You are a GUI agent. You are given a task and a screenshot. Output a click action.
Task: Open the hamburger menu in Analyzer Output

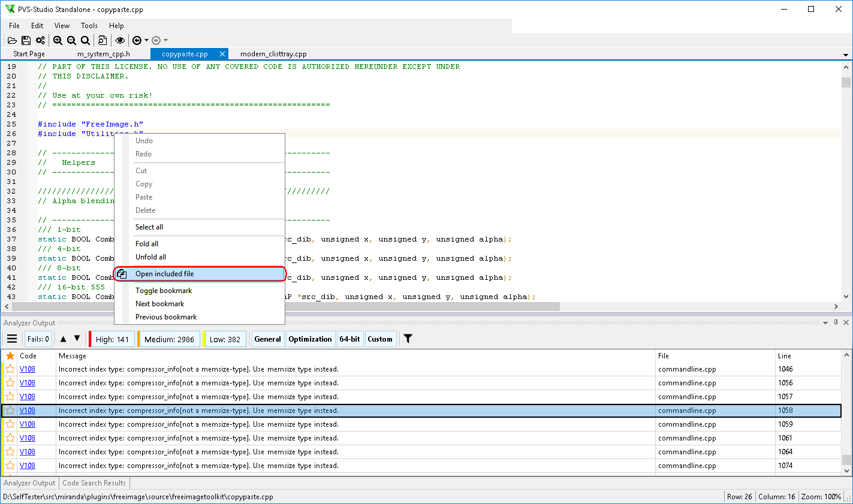(11, 339)
